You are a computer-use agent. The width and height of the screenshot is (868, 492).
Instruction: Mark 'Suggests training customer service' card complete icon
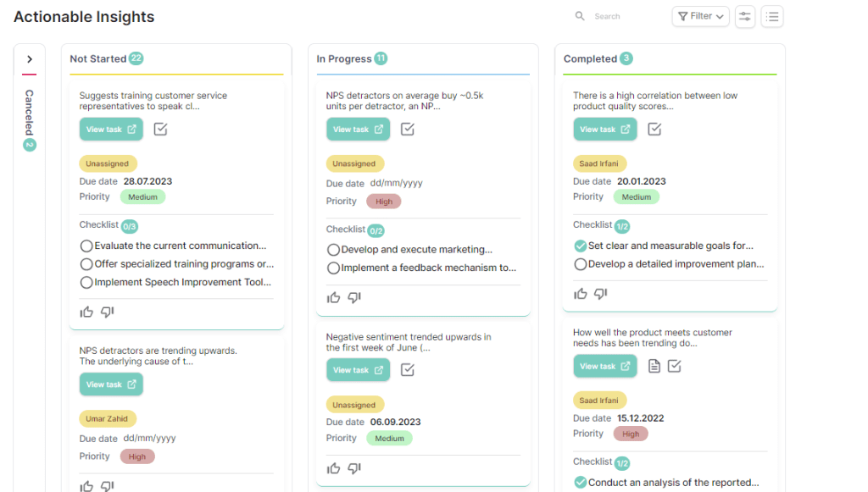pos(160,130)
